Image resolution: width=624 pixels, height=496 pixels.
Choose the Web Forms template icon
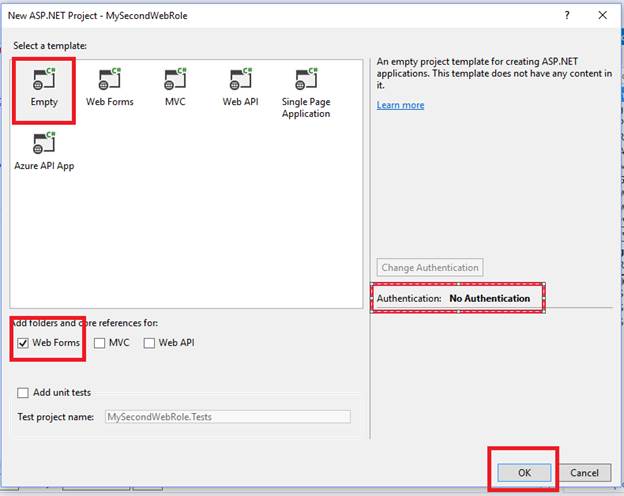[x=109, y=88]
